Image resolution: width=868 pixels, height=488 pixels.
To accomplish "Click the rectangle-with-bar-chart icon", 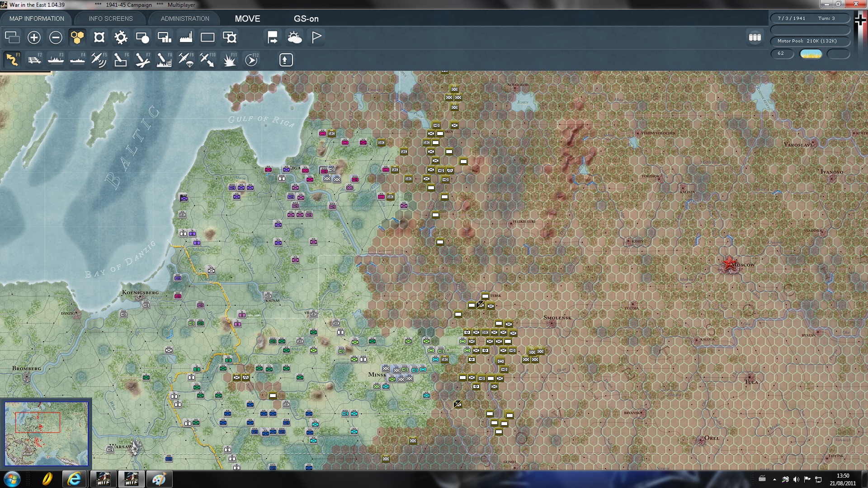I will [x=164, y=38].
